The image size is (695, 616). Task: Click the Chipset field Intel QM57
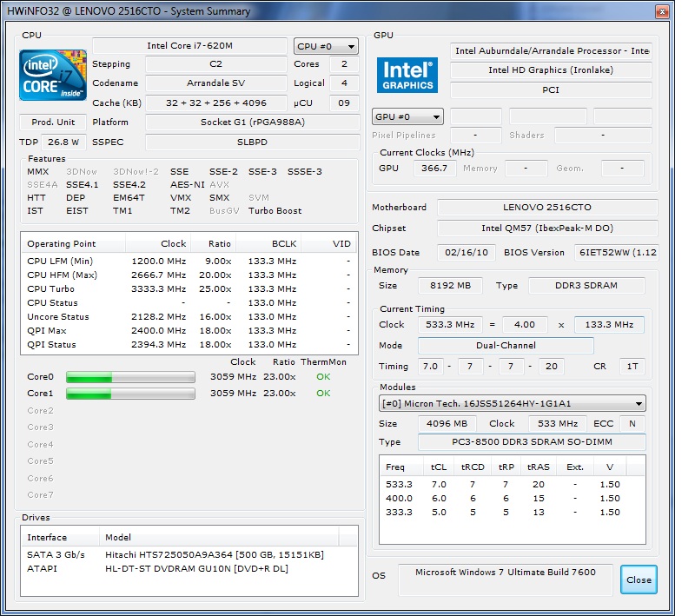coord(547,229)
